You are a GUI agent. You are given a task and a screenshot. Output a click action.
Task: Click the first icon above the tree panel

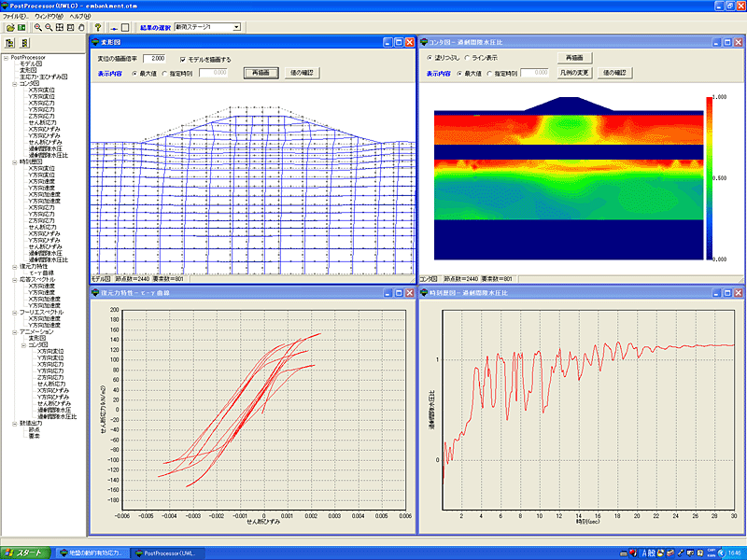pos(10,43)
